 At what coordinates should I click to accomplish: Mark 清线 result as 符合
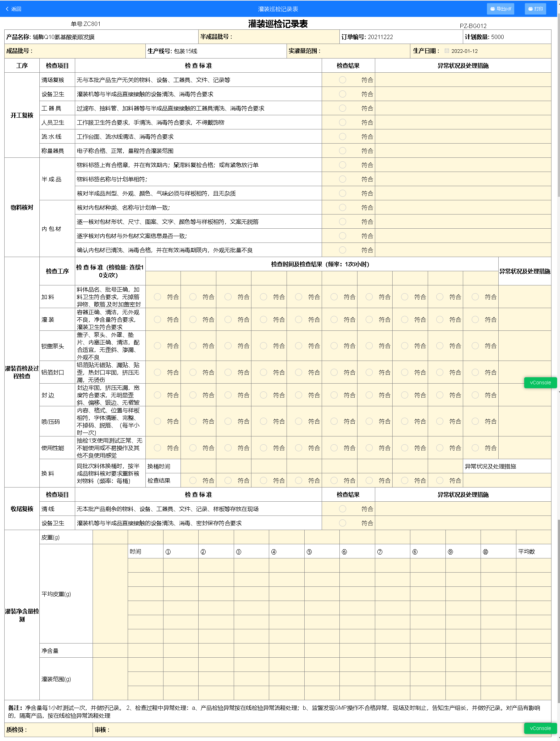coord(342,509)
